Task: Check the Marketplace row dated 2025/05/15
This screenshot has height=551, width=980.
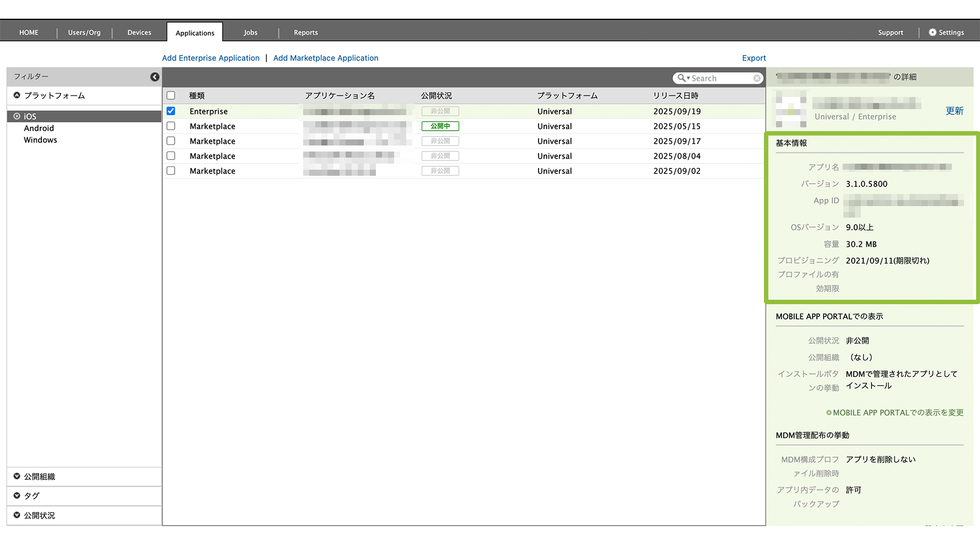Action: pyautogui.click(x=171, y=126)
